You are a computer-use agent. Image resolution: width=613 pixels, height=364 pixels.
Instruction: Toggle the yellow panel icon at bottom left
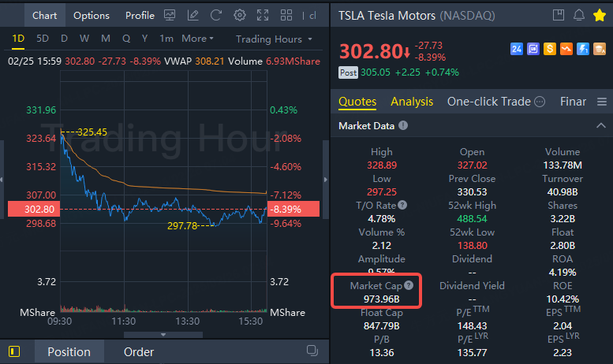tap(14, 351)
